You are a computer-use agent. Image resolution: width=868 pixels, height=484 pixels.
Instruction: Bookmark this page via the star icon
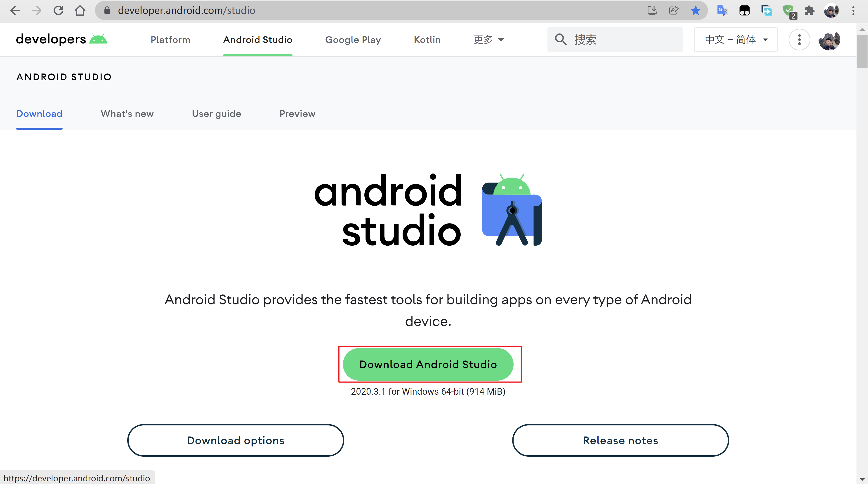coord(695,10)
